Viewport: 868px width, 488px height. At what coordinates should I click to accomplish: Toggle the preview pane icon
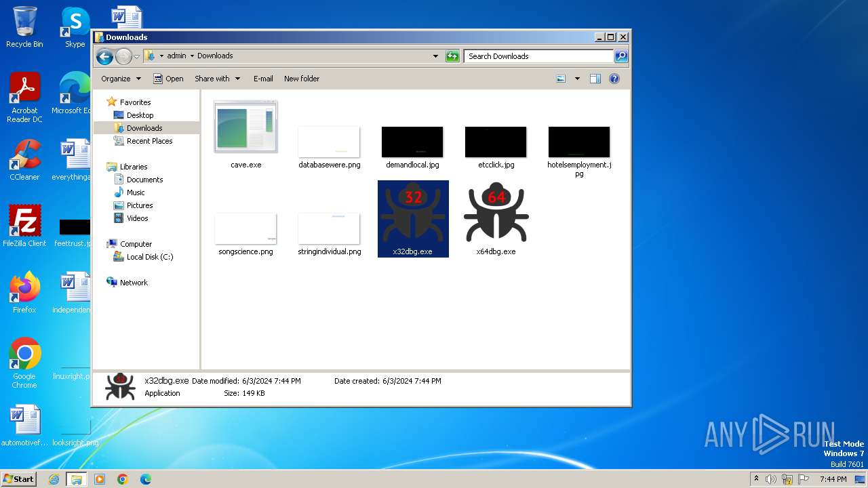595,79
